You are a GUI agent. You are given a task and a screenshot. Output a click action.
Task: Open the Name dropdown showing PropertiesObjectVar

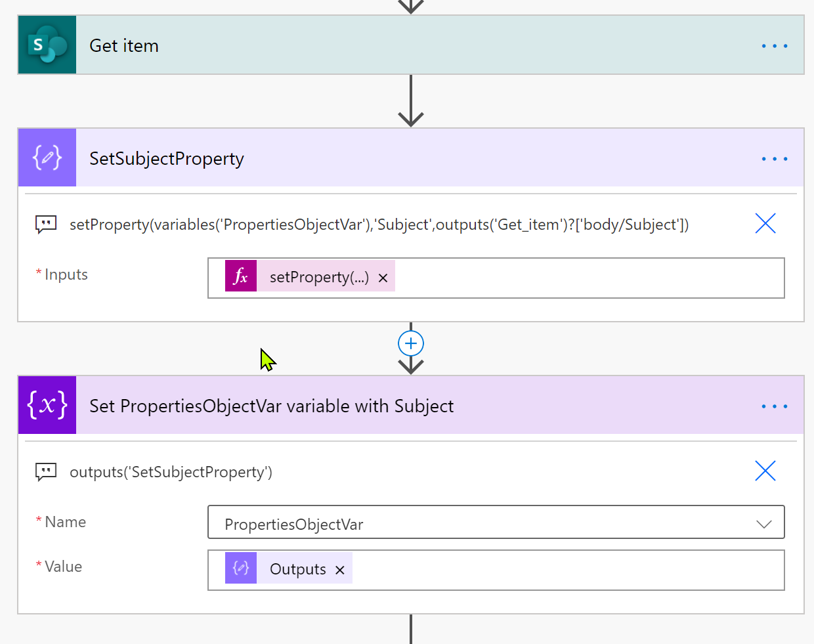pyautogui.click(x=763, y=523)
